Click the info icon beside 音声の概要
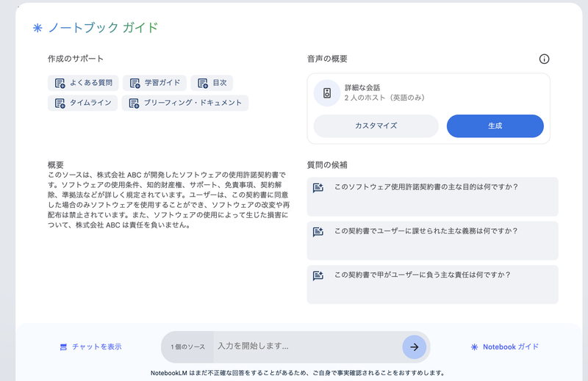This screenshot has height=381, width=588. tap(544, 59)
